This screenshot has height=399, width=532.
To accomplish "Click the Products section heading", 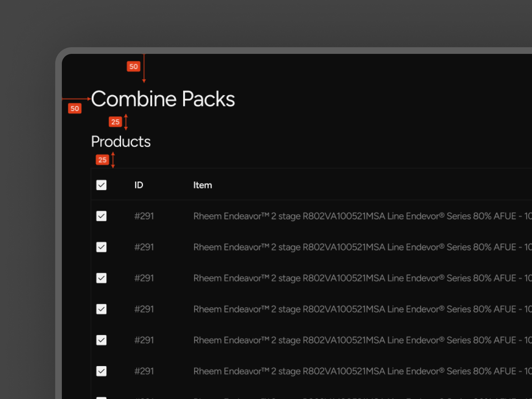I will [x=121, y=142].
